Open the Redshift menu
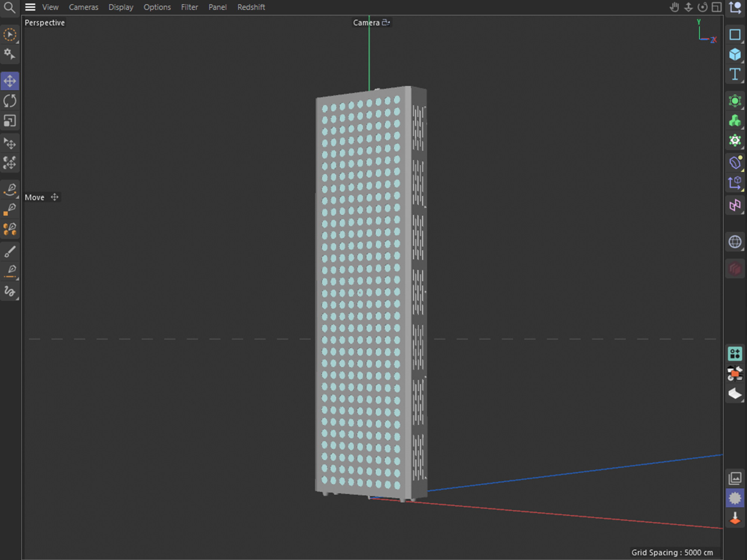Viewport: 747px width, 560px height. [x=251, y=7]
